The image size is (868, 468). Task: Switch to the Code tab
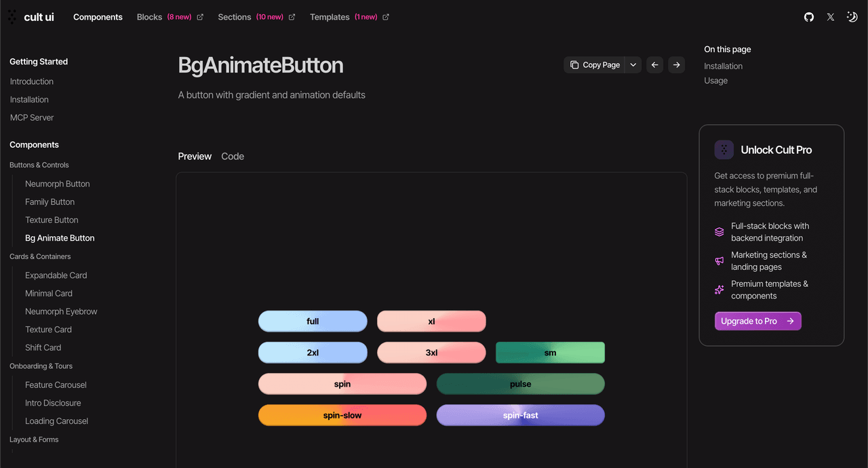click(x=233, y=156)
